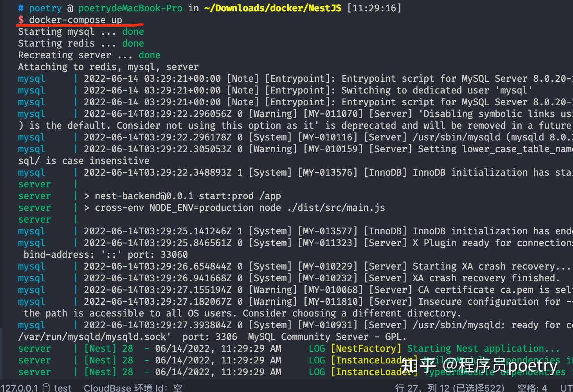Click the 'Attaching to redis, mysql, server' line
Image resolution: width=573 pixels, height=392 pixels.
[108, 67]
